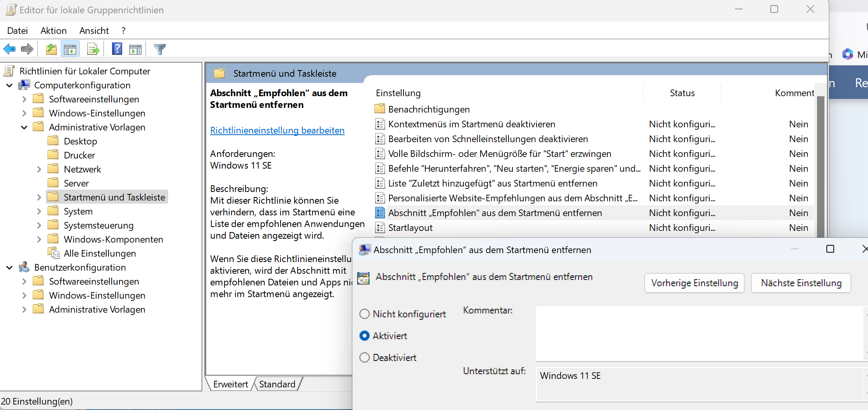The height and width of the screenshot is (410, 868).
Task: Click the Drucker folder icon in the tree
Action: click(x=53, y=155)
